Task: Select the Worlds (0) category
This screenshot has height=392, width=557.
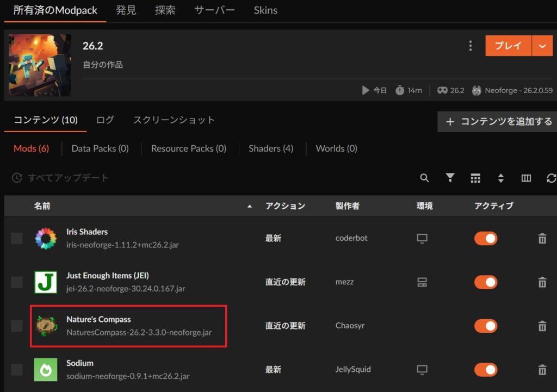Action: click(x=336, y=148)
